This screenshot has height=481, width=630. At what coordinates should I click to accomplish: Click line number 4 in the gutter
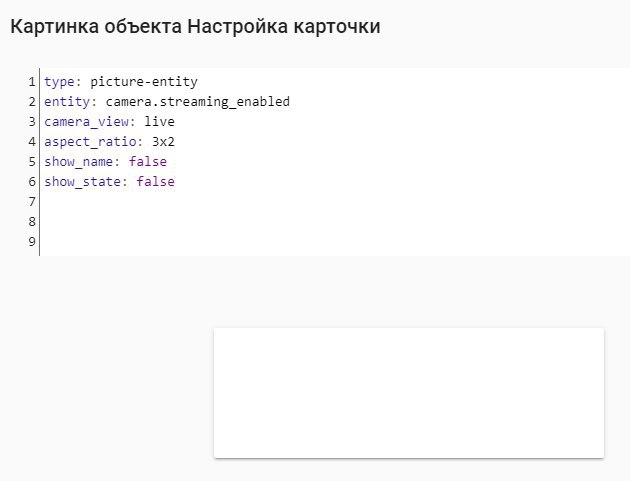(x=32, y=141)
